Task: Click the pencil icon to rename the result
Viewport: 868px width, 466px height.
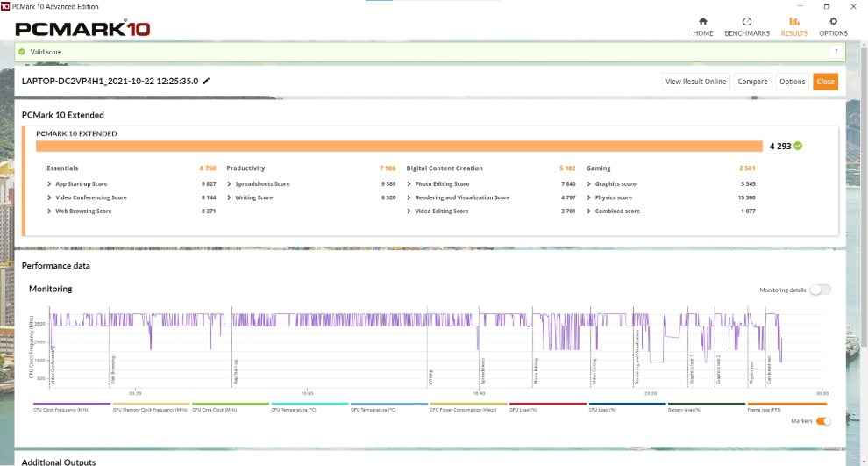Action: [207, 81]
